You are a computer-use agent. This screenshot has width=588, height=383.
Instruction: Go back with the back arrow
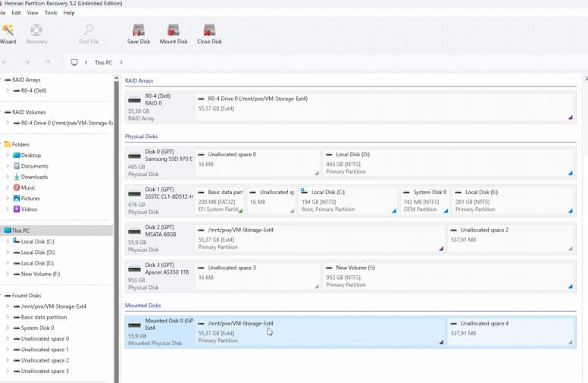coord(5,62)
